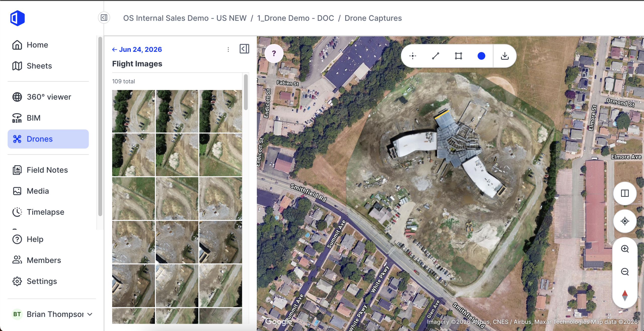
Task: Click the Google logo on the map
Action: (x=278, y=321)
